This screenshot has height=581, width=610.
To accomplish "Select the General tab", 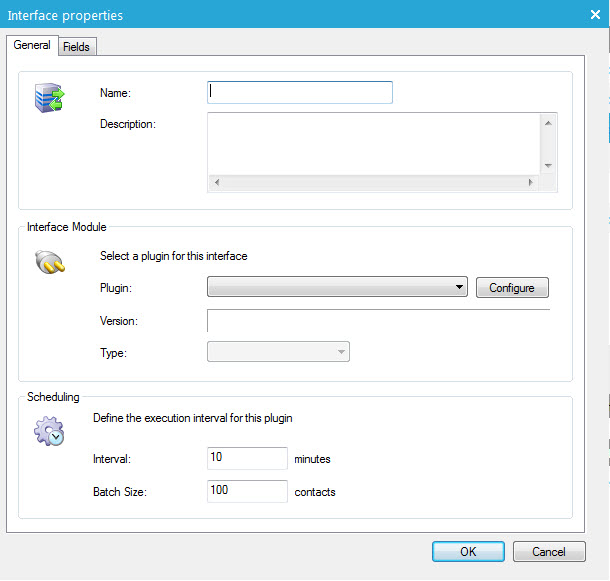I will tap(32, 45).
